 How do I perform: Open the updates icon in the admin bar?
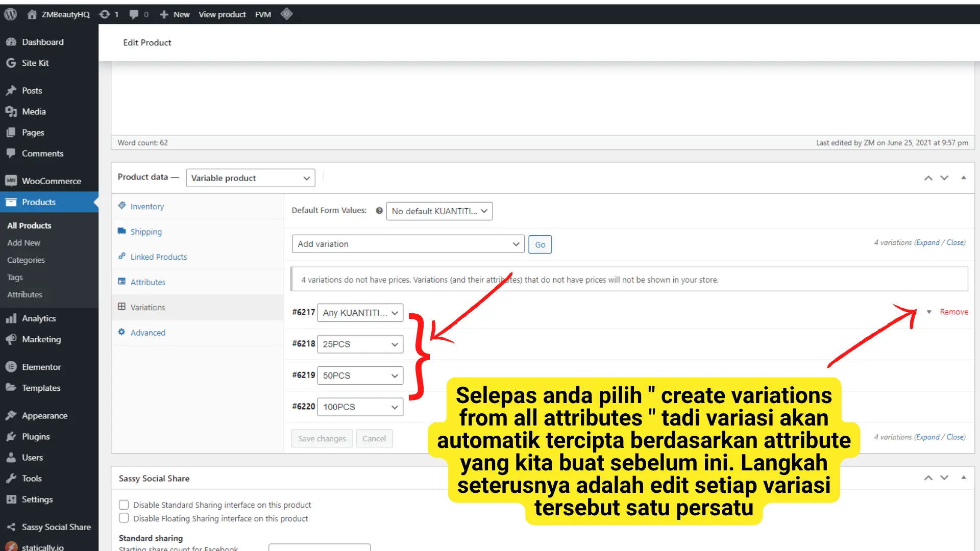[x=105, y=14]
